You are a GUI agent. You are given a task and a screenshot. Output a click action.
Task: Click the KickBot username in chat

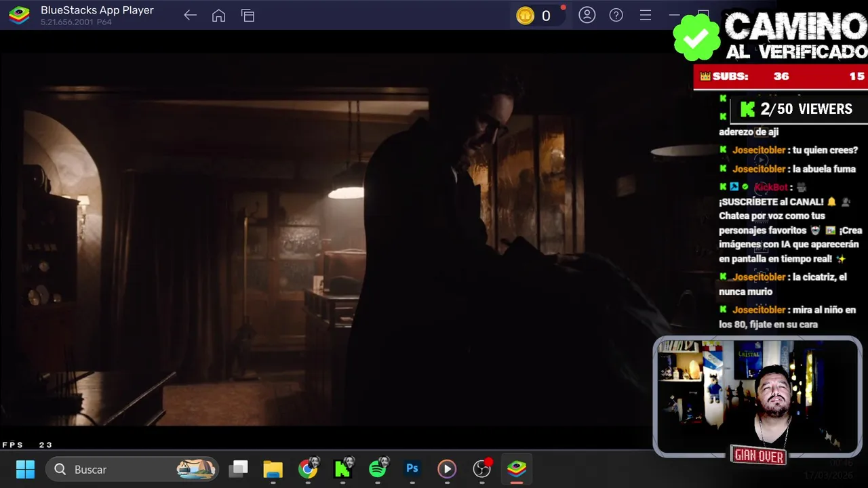point(771,187)
